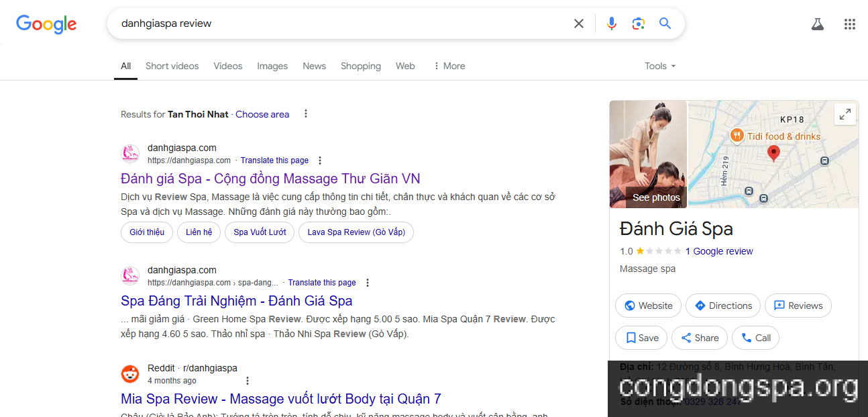This screenshot has width=868, height=417.
Task: Open 1 Google review for Đánh Giá Spa
Action: (719, 250)
